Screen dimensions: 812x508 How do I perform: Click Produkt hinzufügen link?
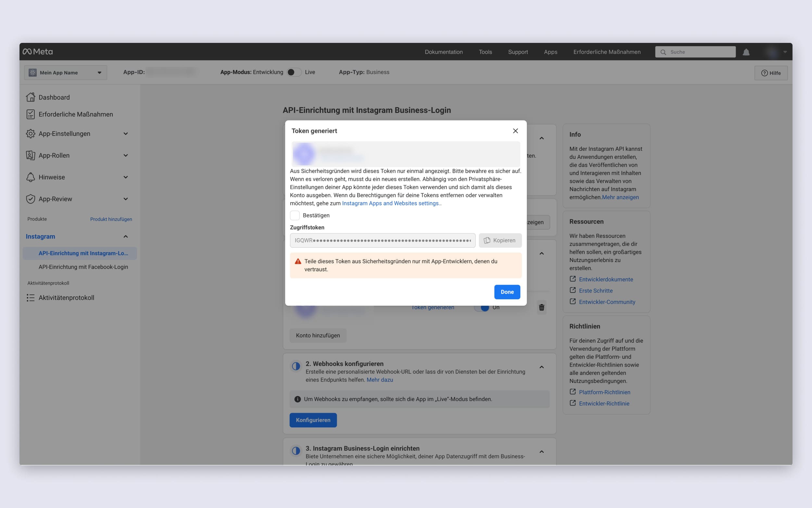click(x=111, y=219)
